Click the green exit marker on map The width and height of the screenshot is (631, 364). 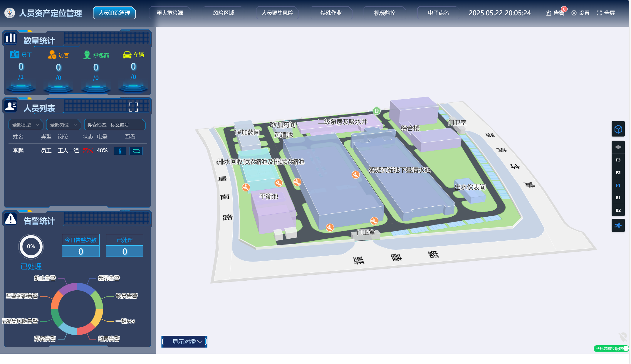click(376, 111)
